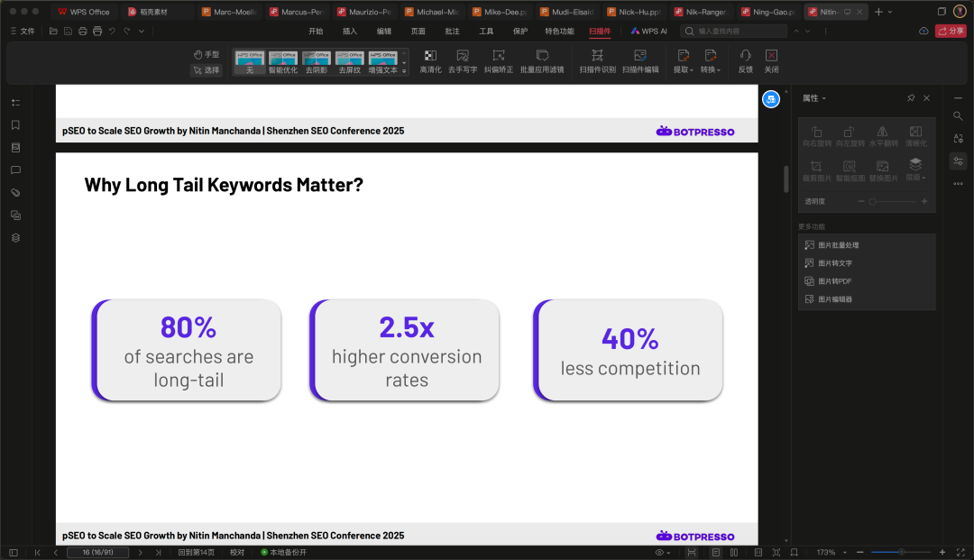The image size is (974, 560).
Task: Choose the 无 filter thumbnail
Action: click(250, 63)
